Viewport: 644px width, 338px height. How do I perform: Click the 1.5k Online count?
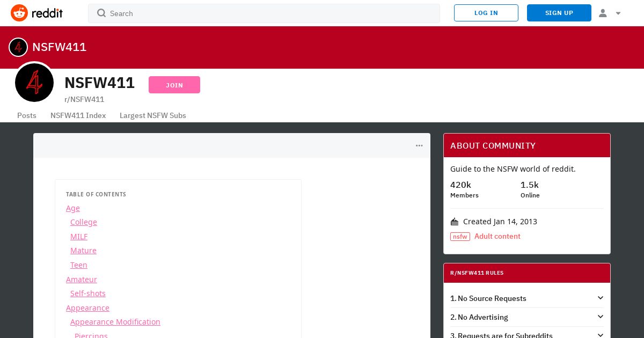(x=530, y=189)
